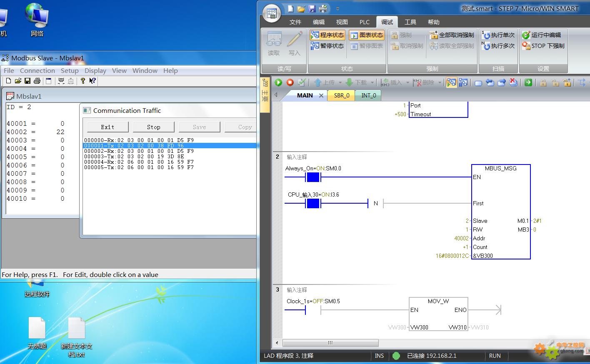590x364 pixels.
Task: Select the MOV_W instruction box
Action: pos(438,314)
